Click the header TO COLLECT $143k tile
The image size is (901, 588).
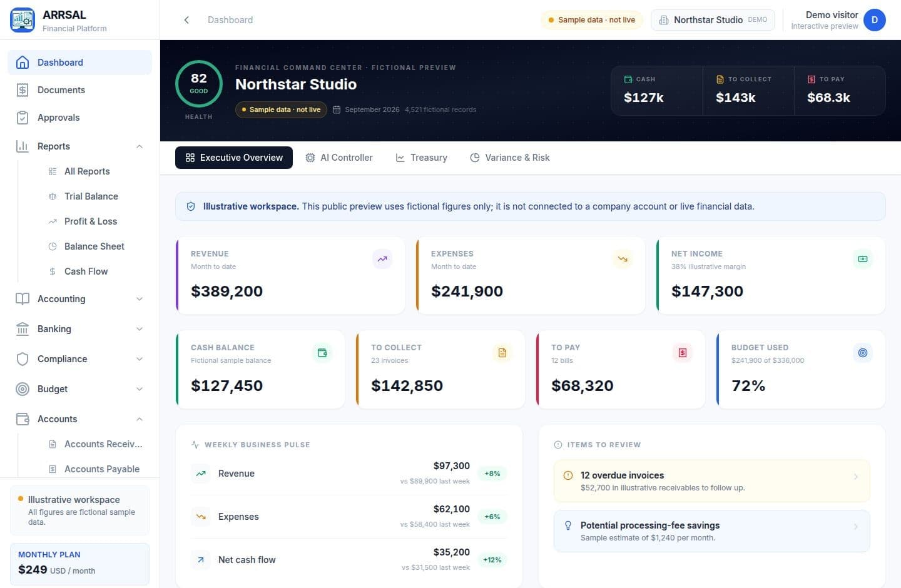click(748, 91)
